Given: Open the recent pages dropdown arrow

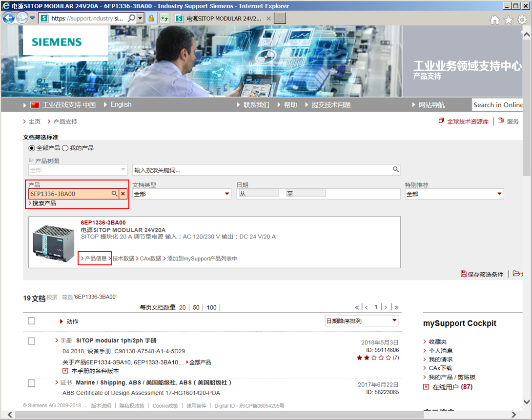Looking at the screenshot, I should (x=32, y=18).
